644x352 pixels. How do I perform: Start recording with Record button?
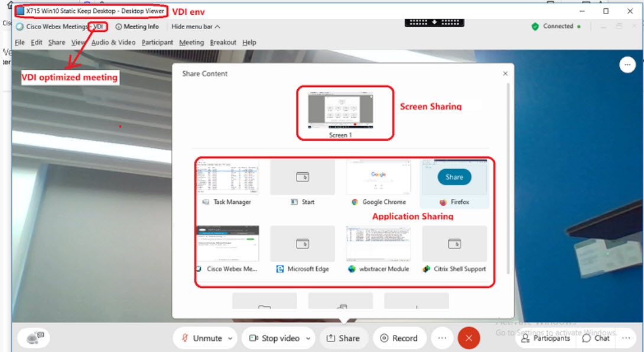(399, 338)
